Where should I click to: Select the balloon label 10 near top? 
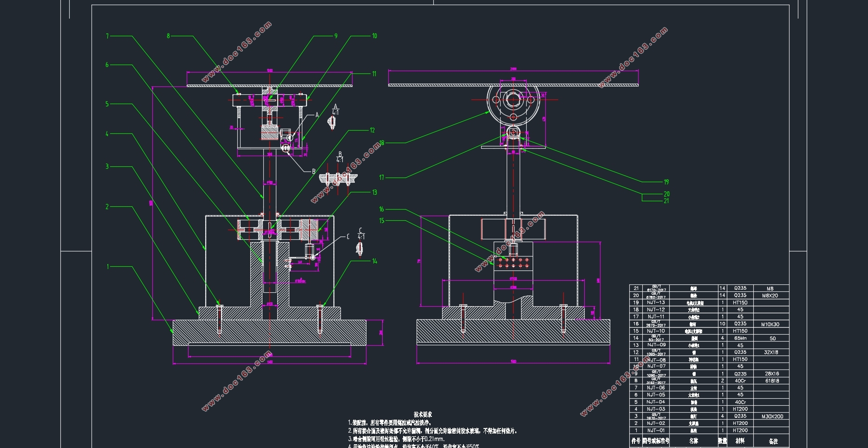click(374, 36)
